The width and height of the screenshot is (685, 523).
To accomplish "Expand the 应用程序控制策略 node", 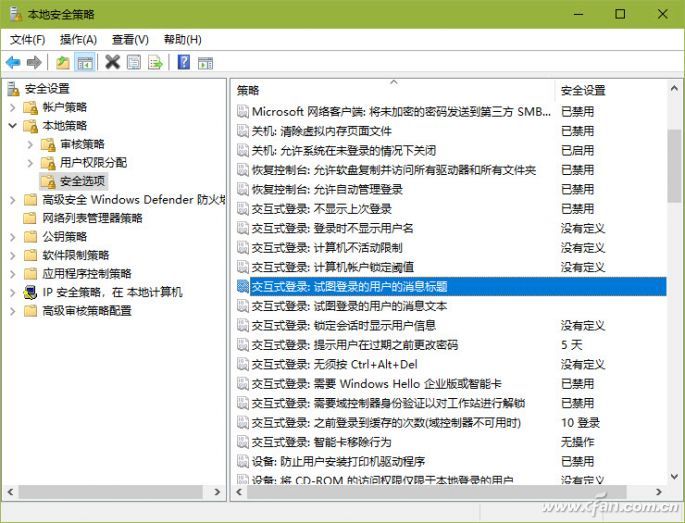I will 13,274.
